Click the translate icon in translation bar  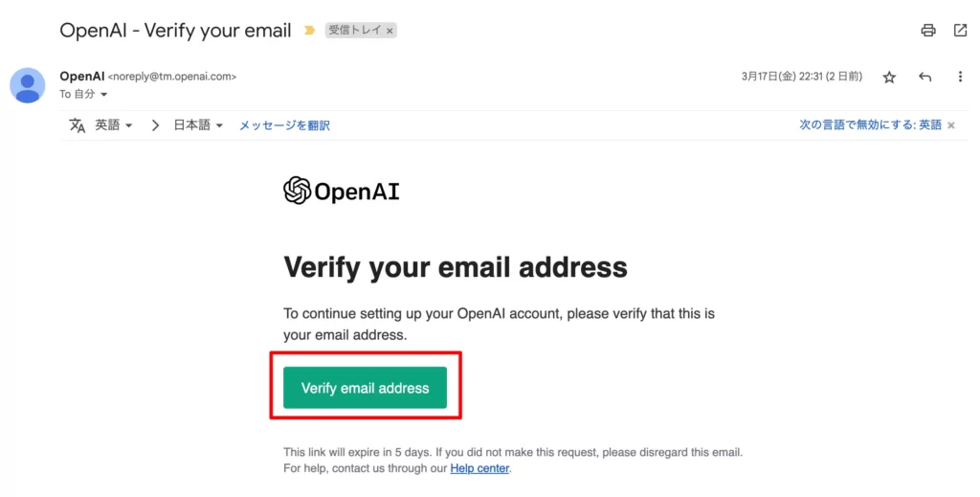(x=77, y=125)
